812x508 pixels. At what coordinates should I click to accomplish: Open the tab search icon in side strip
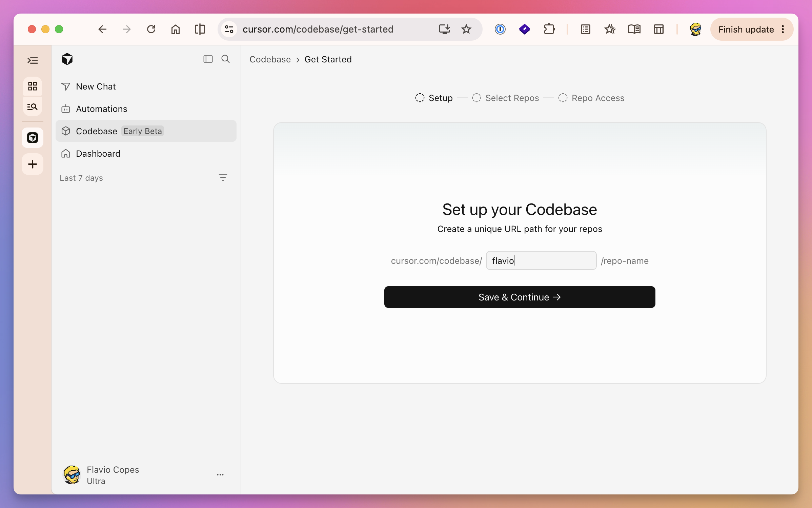33,106
